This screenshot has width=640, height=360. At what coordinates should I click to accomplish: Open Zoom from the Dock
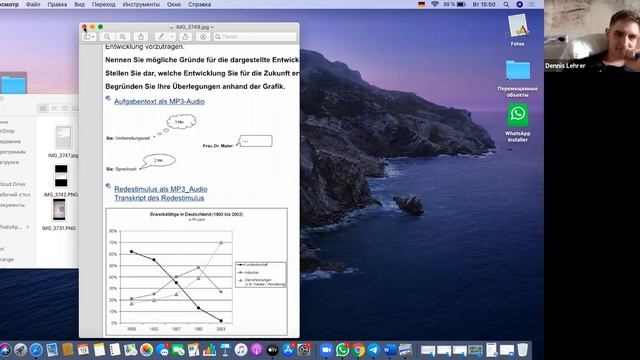coord(326,350)
